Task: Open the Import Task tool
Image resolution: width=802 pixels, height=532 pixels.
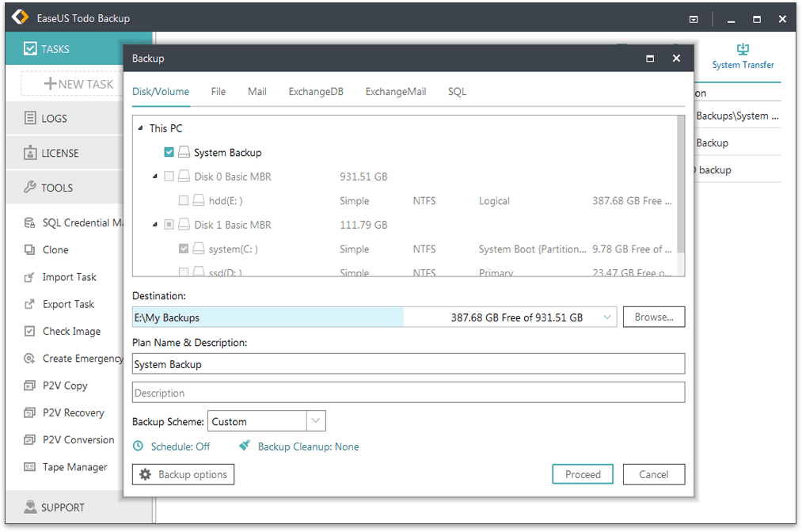Action: [69, 277]
